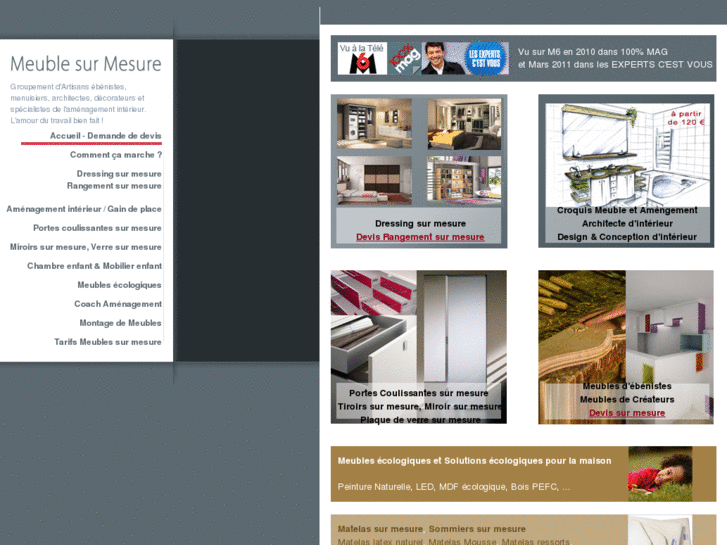
Task: Click the child lying on grass photo
Action: click(x=660, y=474)
